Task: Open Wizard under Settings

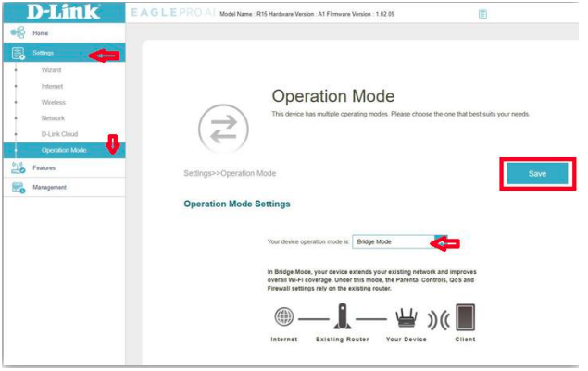Action: pyautogui.click(x=52, y=70)
